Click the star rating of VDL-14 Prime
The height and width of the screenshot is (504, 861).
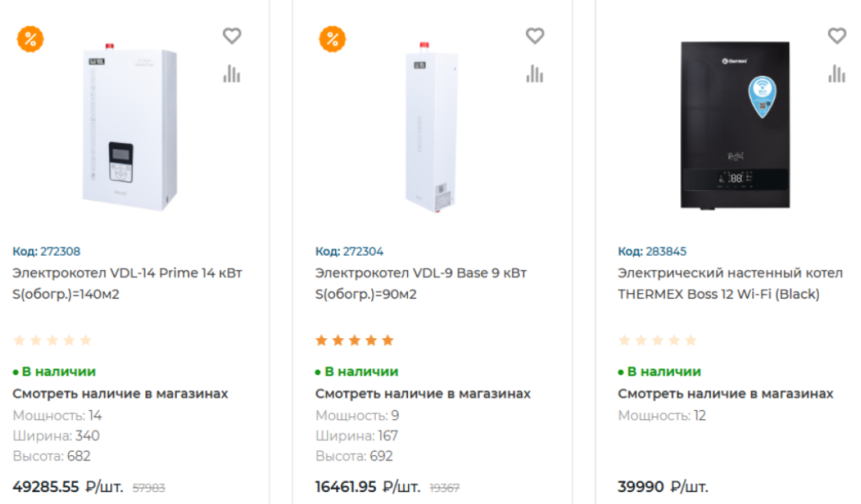(52, 340)
